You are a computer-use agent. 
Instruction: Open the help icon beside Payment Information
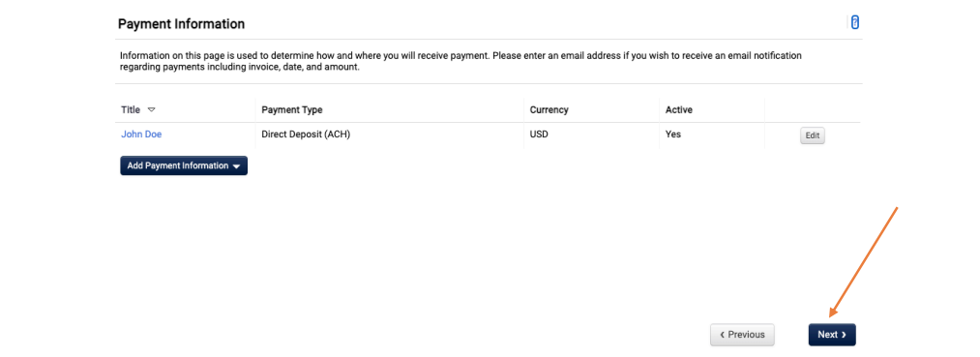tap(855, 22)
